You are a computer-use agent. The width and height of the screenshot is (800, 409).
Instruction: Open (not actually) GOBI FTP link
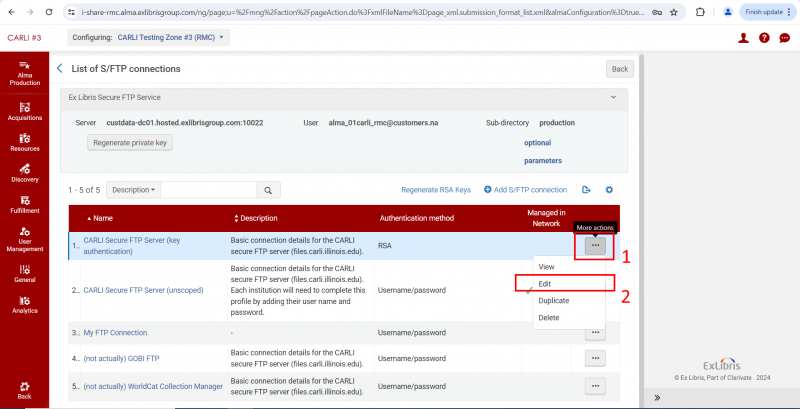[x=121, y=359]
